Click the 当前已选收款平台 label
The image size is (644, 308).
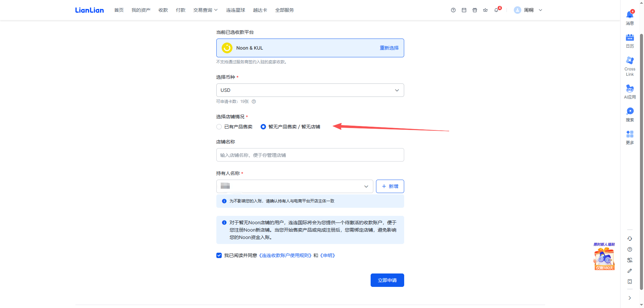point(235,32)
